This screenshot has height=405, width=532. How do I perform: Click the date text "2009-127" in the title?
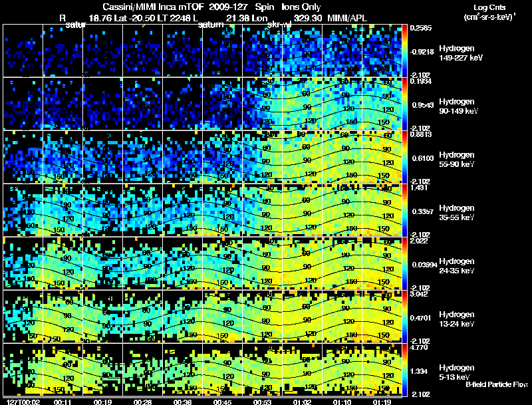pos(228,7)
